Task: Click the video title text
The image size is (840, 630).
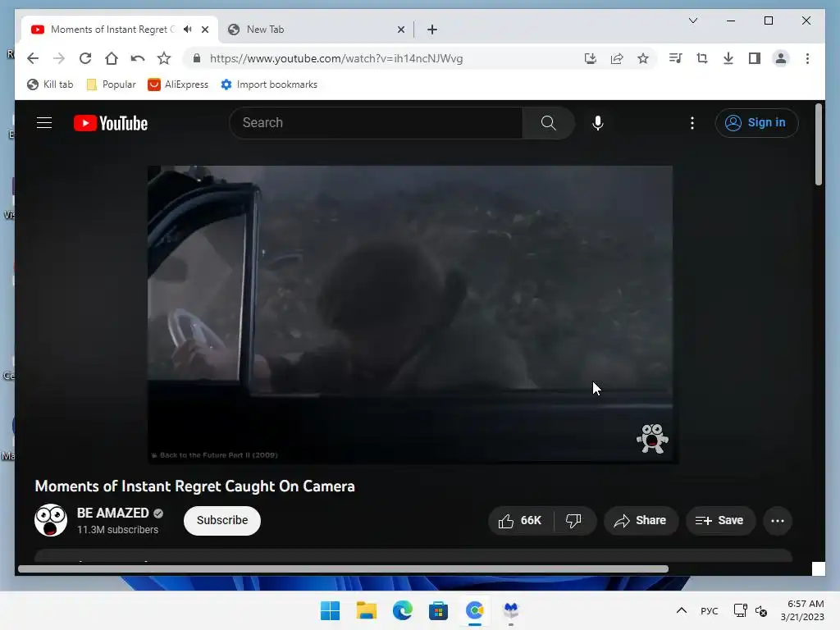Action: pyautogui.click(x=194, y=486)
